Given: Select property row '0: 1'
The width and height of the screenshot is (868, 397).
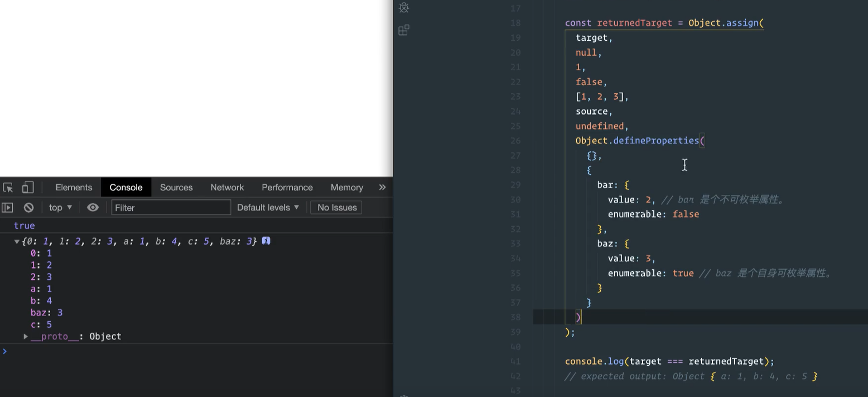Looking at the screenshot, I should pos(41,253).
